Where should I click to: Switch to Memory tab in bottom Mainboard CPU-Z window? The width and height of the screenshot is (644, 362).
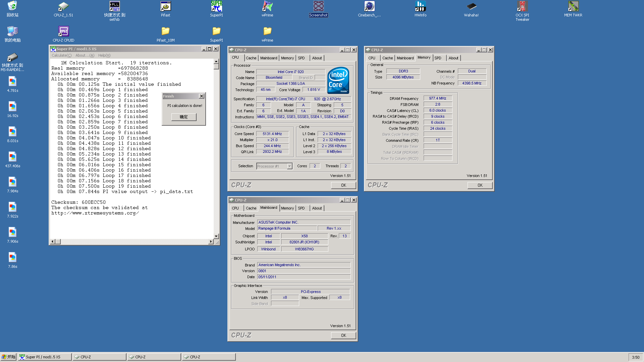287,208
